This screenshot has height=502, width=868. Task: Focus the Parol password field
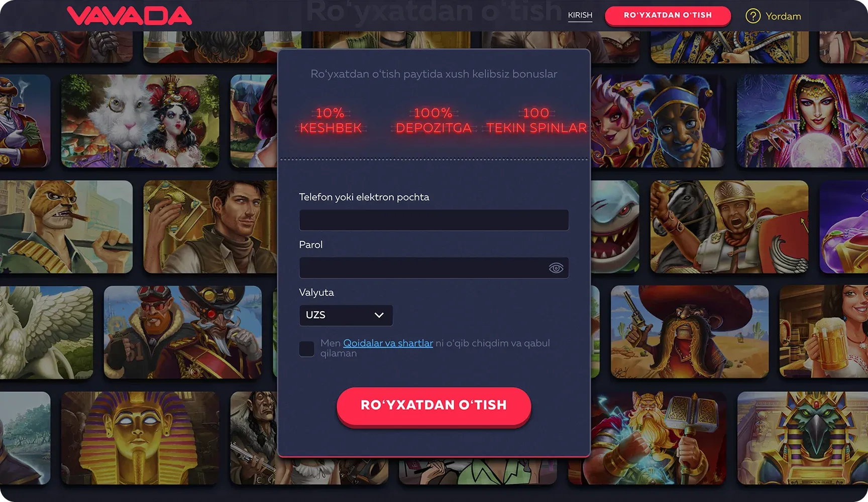click(434, 268)
